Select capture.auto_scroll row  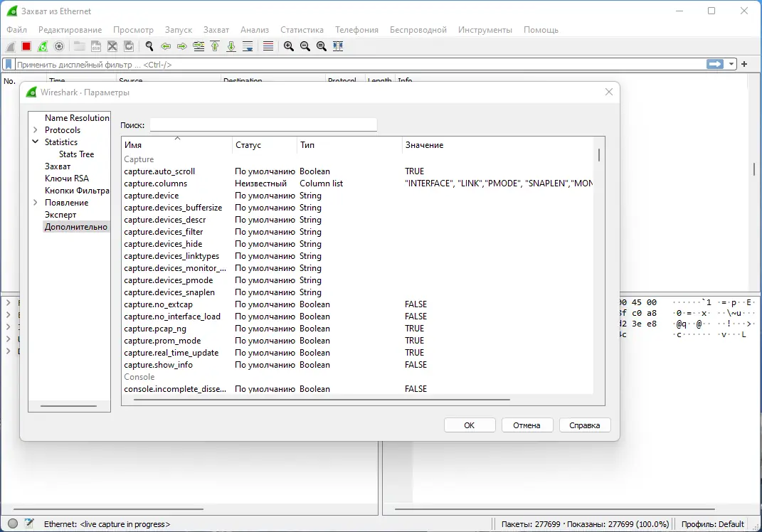point(358,171)
